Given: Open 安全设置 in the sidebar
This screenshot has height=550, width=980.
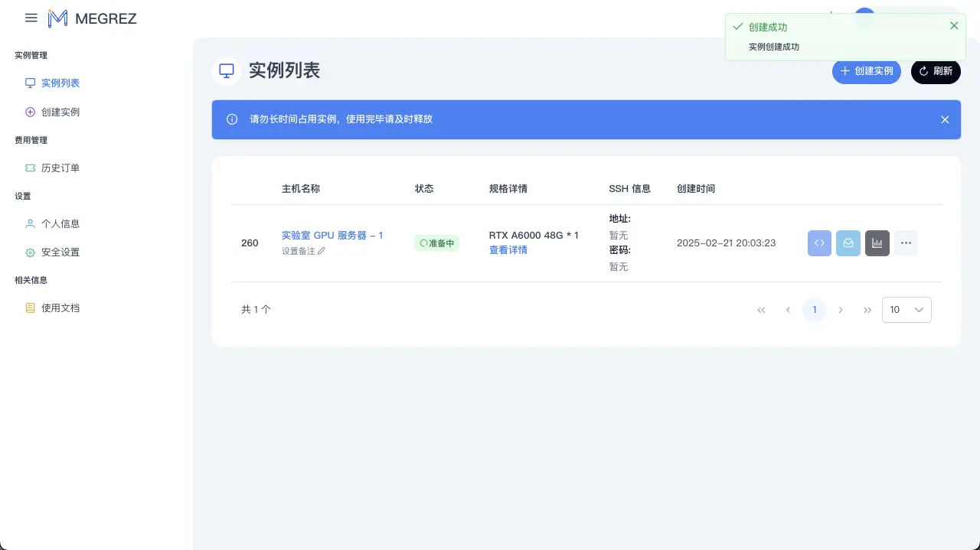Looking at the screenshot, I should point(60,252).
